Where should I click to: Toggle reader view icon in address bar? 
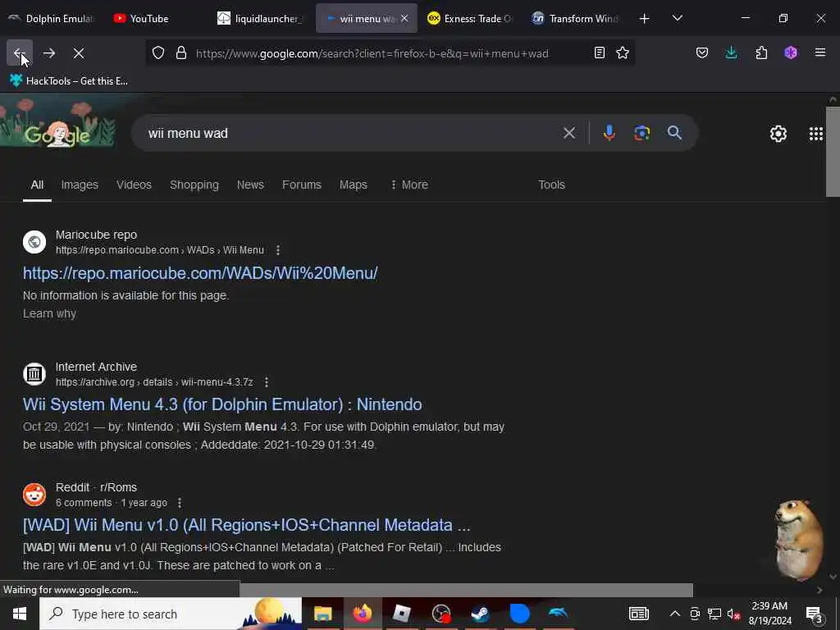coord(600,52)
